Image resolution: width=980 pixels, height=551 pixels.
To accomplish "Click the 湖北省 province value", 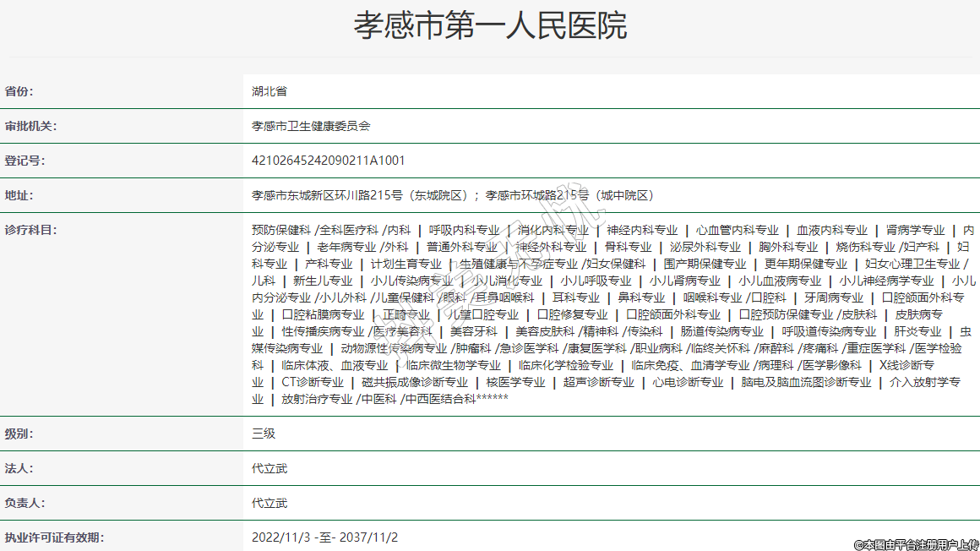I will click(x=269, y=91).
